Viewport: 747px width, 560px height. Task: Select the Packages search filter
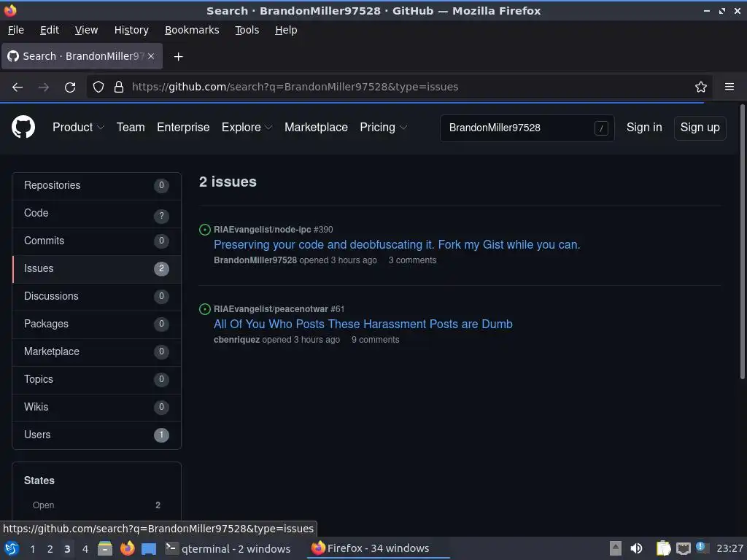(x=97, y=324)
